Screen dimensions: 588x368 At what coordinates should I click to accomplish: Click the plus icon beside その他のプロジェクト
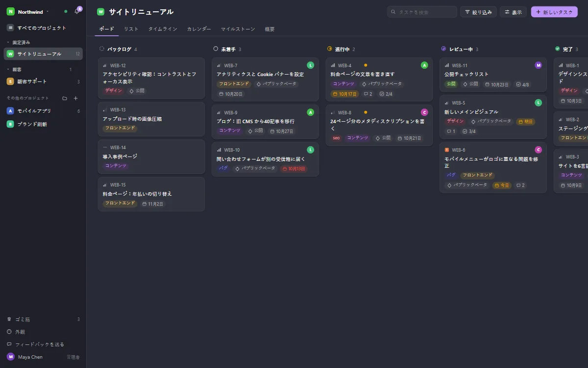[76, 98]
